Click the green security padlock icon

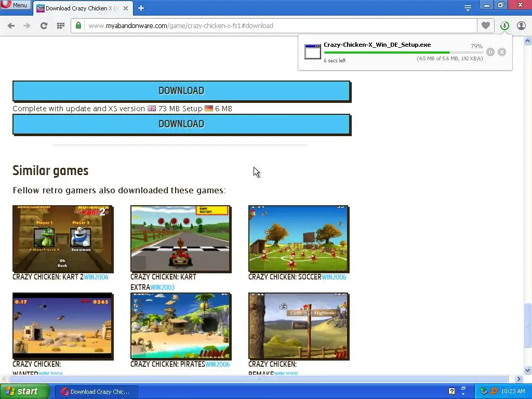coord(78,25)
